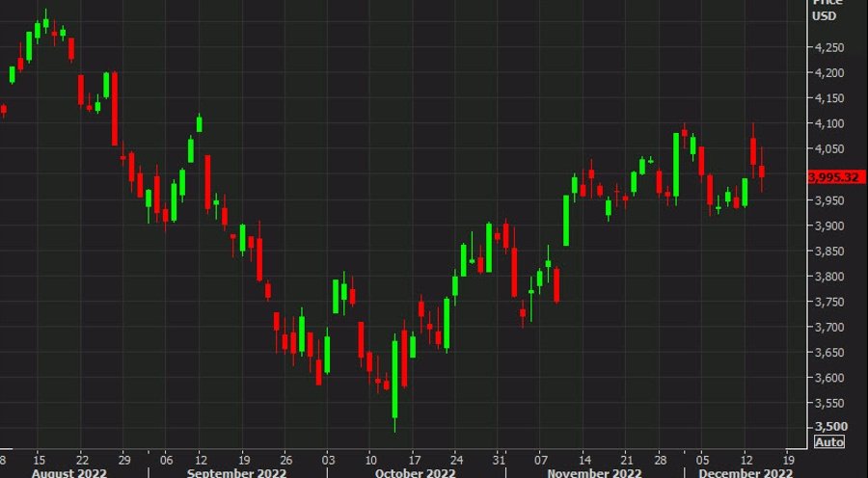868x478 pixels.
Task: Click the 3,700 price axis label
Action: 829,328
